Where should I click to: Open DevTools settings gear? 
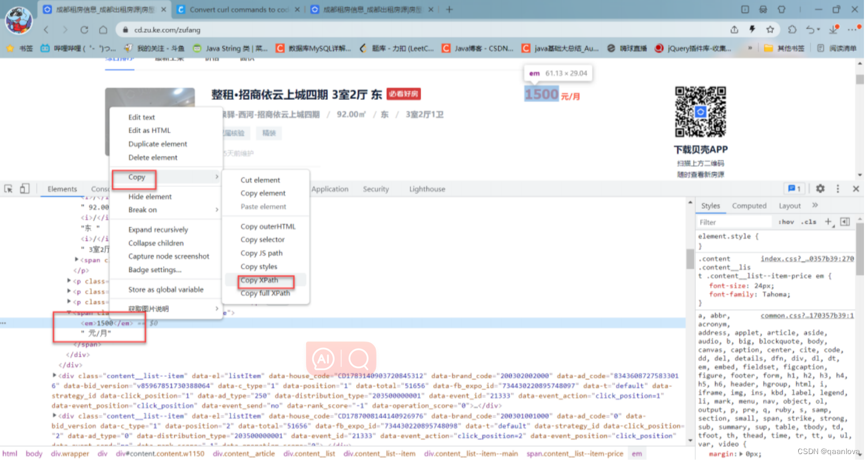pos(820,189)
